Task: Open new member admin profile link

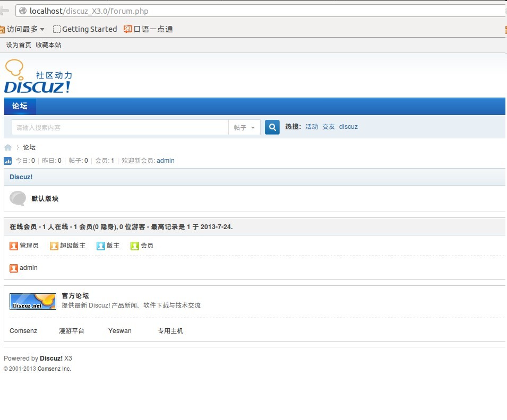Action: 166,161
